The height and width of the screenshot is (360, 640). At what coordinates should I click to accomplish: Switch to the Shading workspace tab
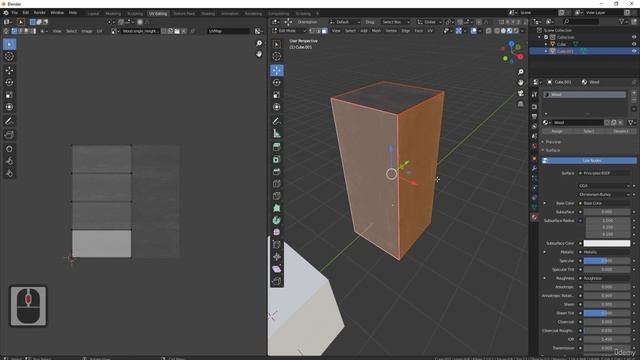(208, 13)
